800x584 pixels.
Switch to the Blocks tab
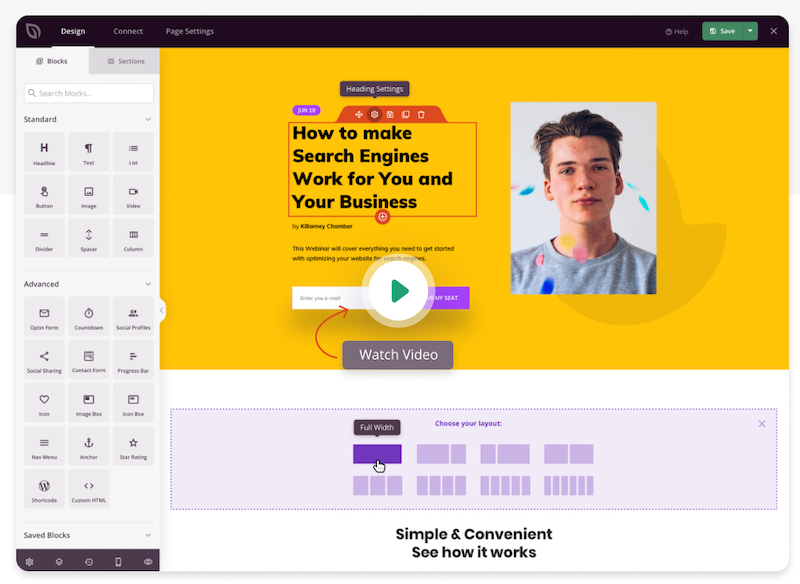pyautogui.click(x=53, y=61)
